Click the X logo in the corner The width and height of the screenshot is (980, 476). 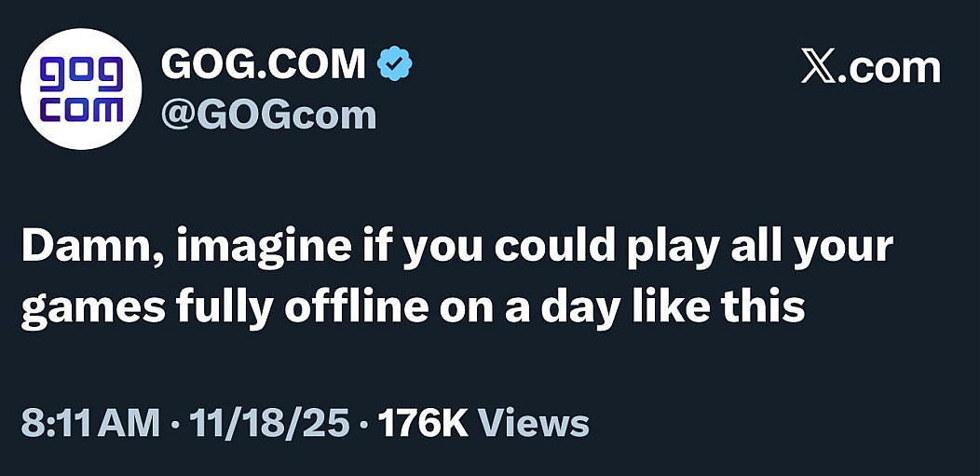(820, 68)
